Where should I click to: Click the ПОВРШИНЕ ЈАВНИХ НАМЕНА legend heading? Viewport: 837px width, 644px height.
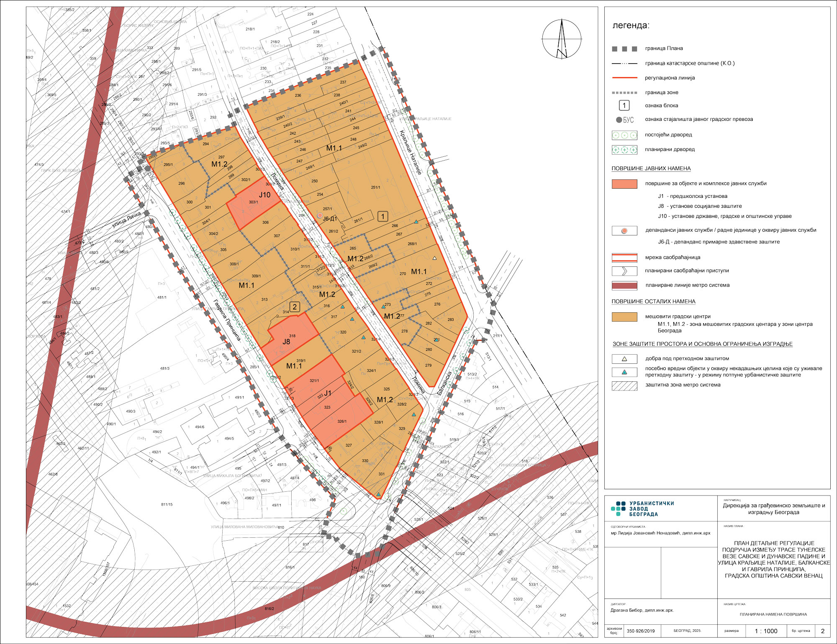click(651, 169)
